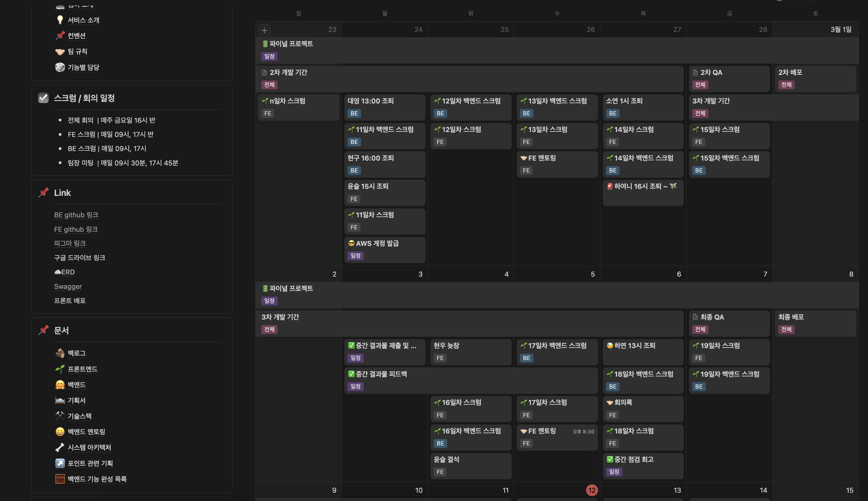Click the handshake icon beside 팀 규칙

[60, 51]
